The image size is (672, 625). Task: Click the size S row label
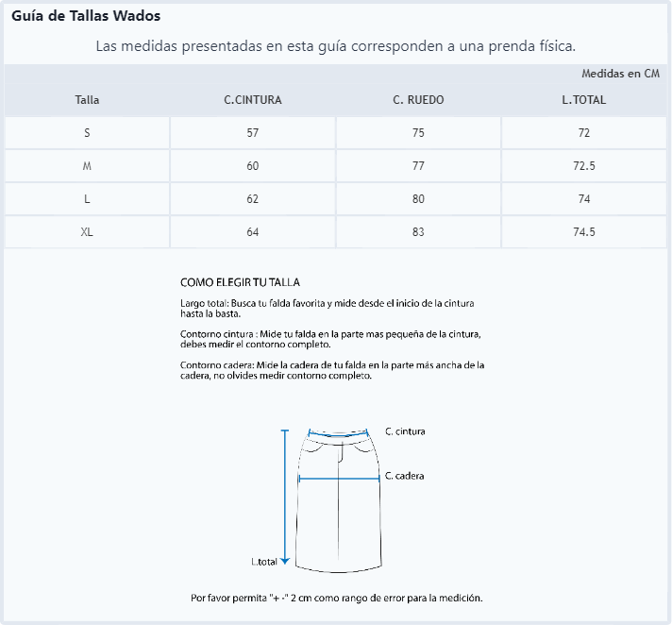[87, 133]
